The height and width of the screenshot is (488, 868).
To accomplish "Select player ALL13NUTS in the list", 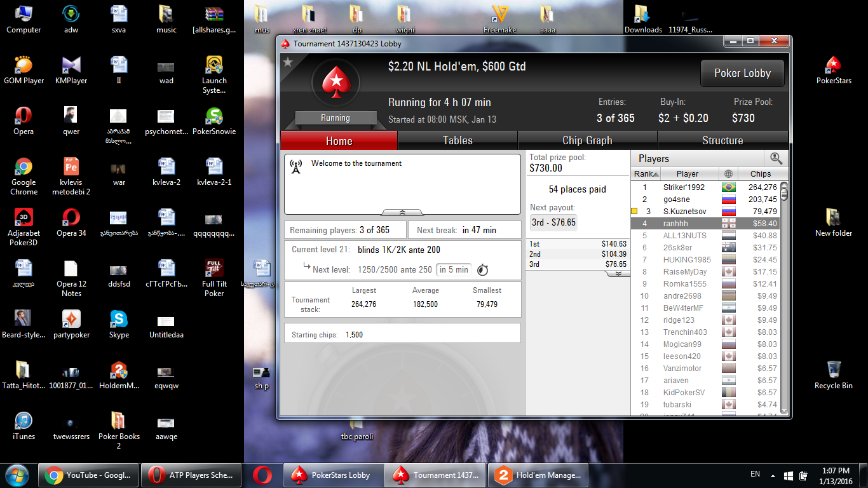I will (705, 236).
